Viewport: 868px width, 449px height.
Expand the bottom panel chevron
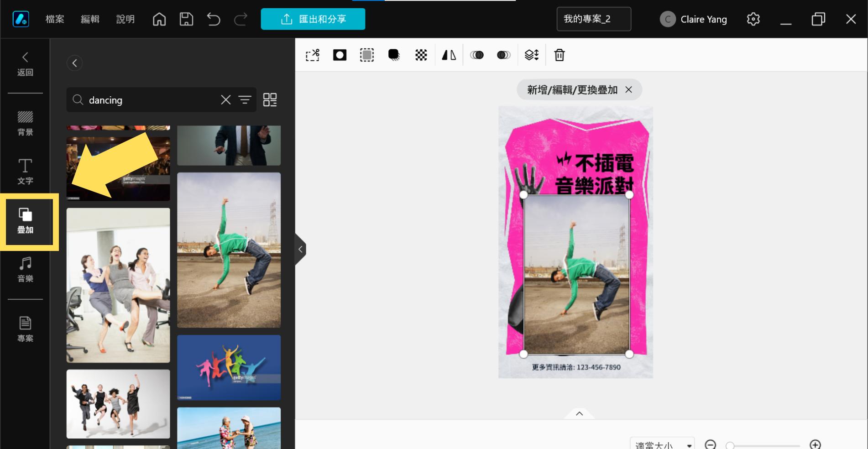click(x=580, y=413)
